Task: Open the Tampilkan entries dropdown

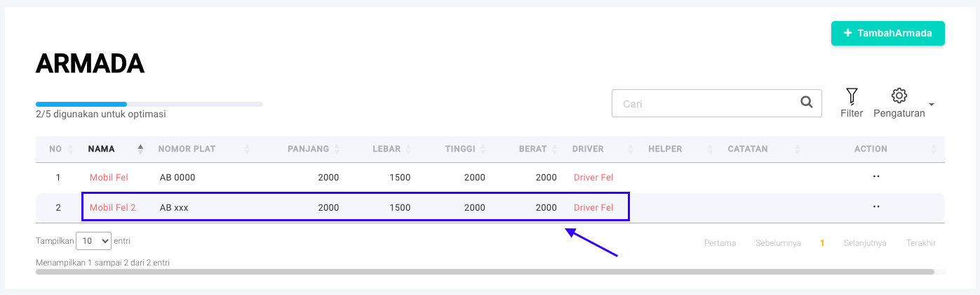Action: pyautogui.click(x=93, y=241)
